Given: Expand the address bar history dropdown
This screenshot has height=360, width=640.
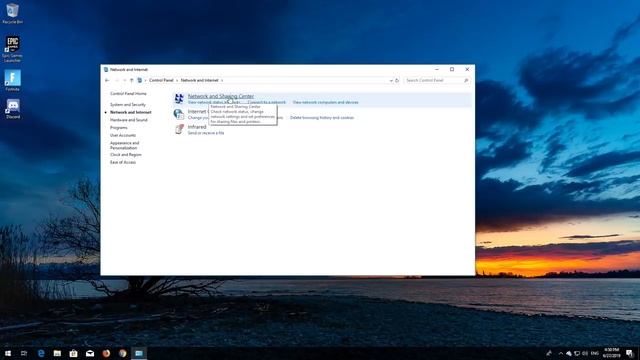Looking at the screenshot, I should 391,80.
